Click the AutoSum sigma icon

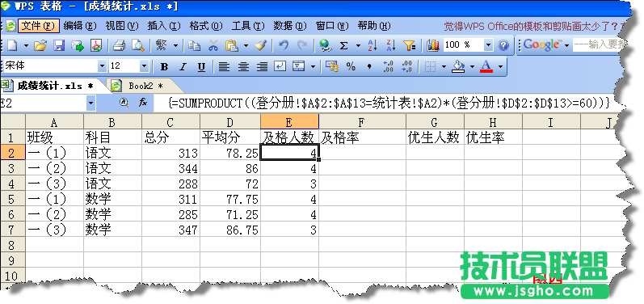pos(344,45)
